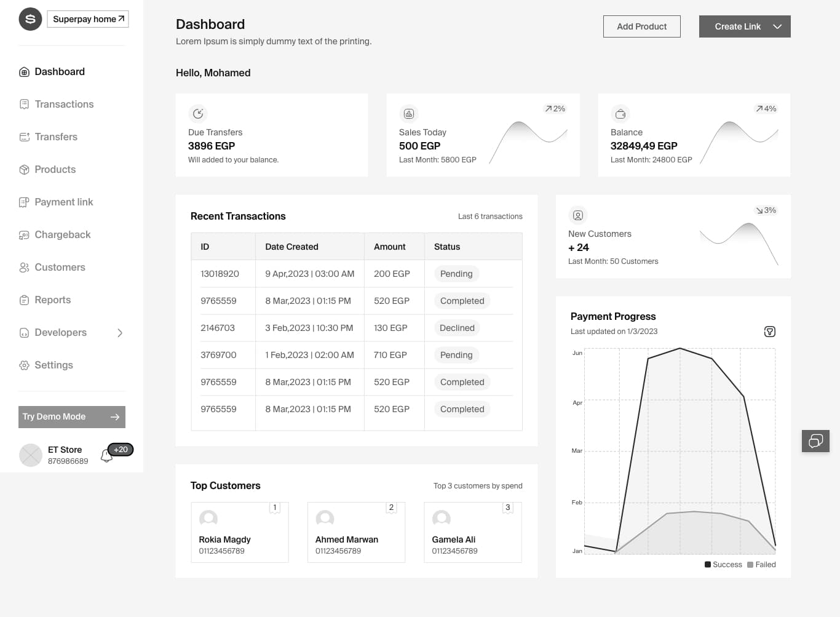Click the Sales Today sparkline chart
This screenshot has width=840, height=617.
coord(528,143)
